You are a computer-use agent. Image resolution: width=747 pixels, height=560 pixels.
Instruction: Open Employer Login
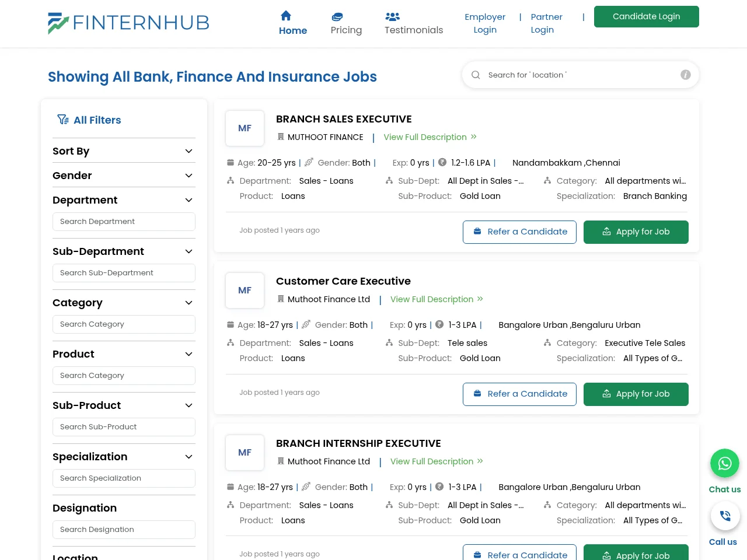click(485, 23)
